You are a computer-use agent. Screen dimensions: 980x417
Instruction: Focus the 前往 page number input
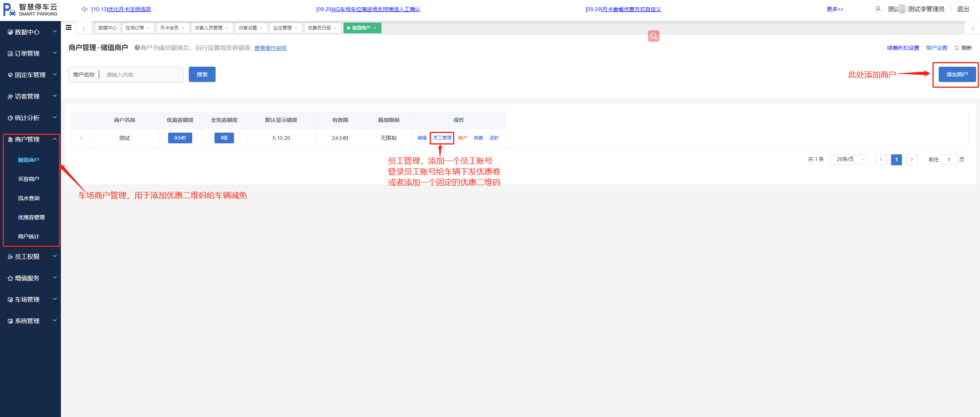(x=949, y=159)
